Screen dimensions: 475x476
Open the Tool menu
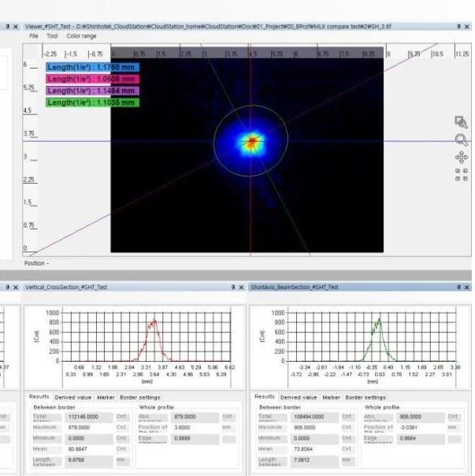52,35
